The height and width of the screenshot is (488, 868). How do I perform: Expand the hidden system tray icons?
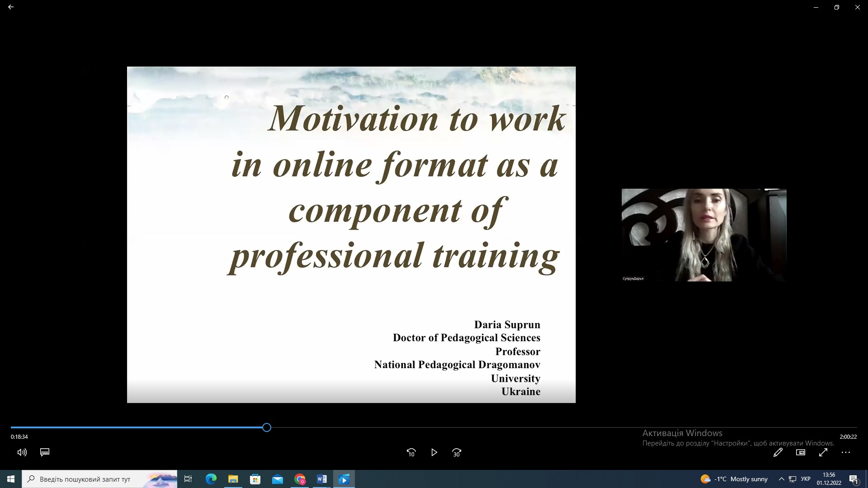click(x=781, y=479)
